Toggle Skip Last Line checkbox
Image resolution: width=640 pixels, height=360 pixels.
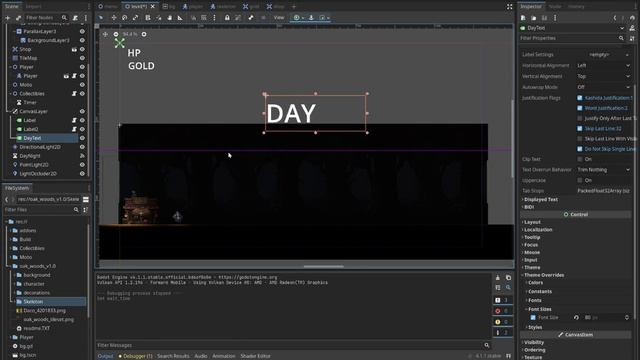click(x=580, y=129)
